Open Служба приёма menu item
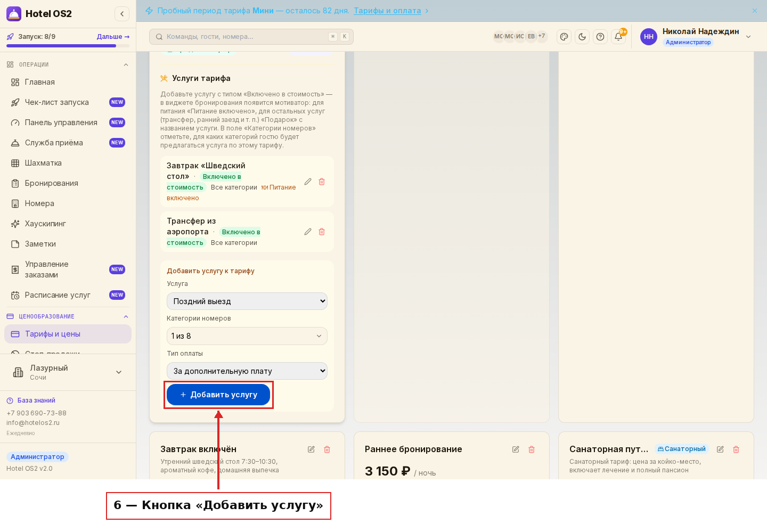 click(x=68, y=143)
